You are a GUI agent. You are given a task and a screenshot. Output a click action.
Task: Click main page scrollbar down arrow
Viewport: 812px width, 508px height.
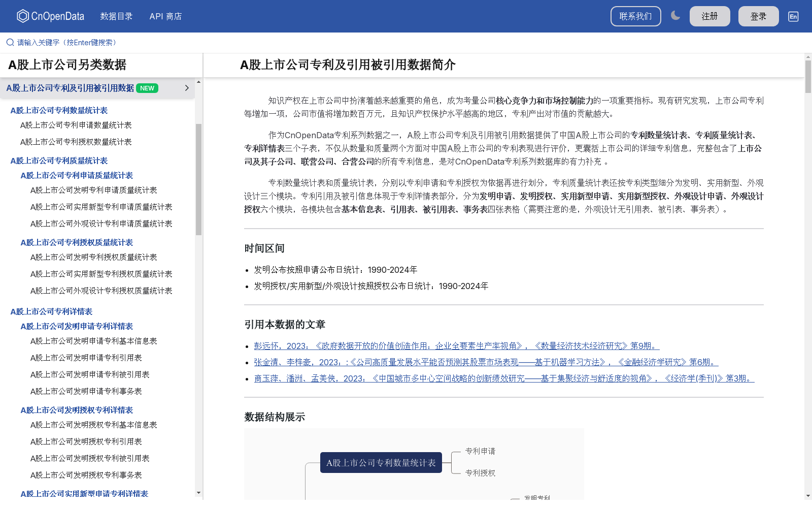point(808,495)
